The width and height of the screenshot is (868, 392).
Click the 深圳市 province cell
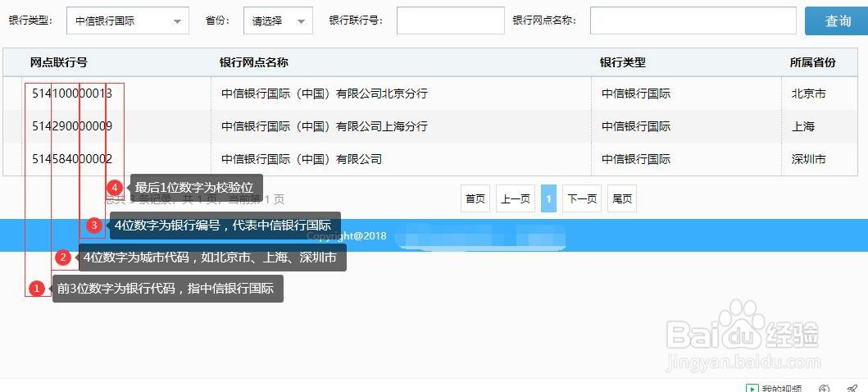[x=809, y=159]
